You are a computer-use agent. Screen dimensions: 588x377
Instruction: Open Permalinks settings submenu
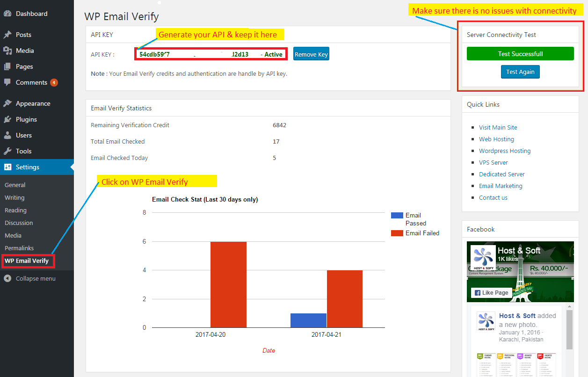tap(19, 248)
